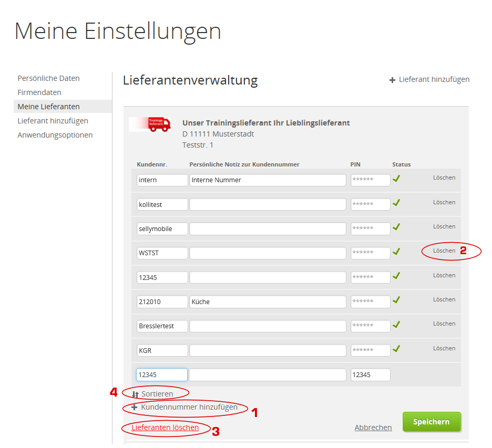Viewport: 492px width, 448px height.
Task: Focus the Kundennr. field containing sellymobile
Action: coord(162,229)
